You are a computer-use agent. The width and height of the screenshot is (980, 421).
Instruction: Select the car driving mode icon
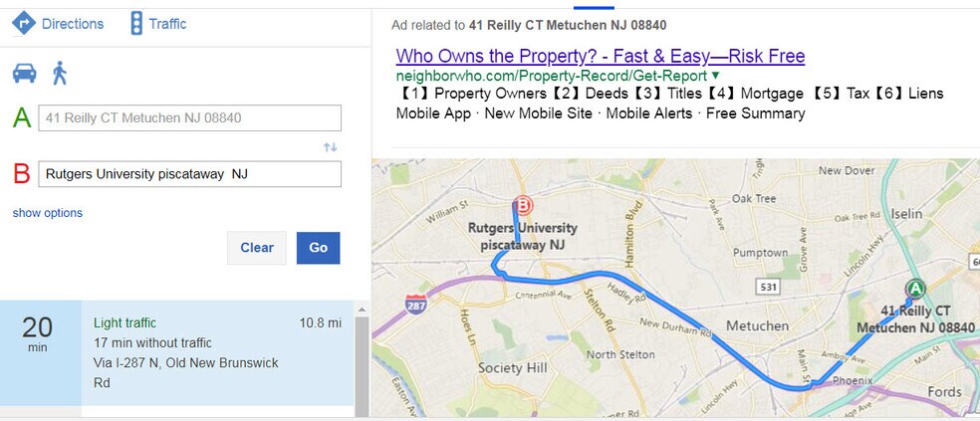(x=24, y=73)
